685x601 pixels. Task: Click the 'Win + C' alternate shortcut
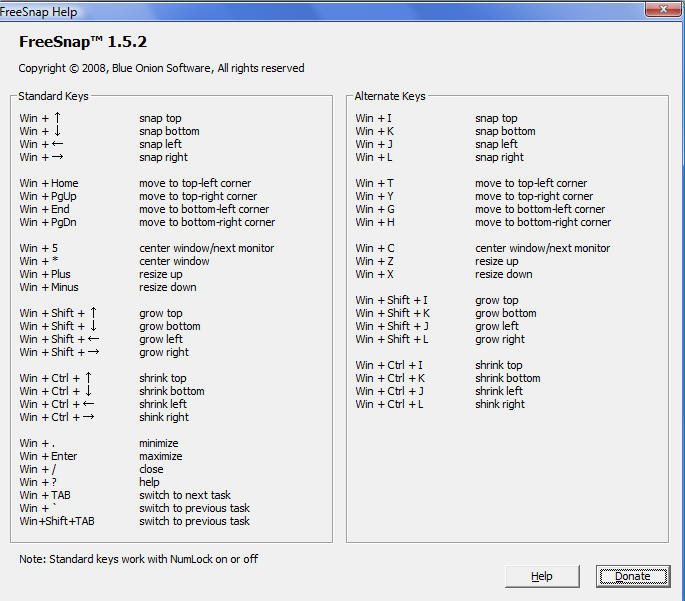(375, 248)
